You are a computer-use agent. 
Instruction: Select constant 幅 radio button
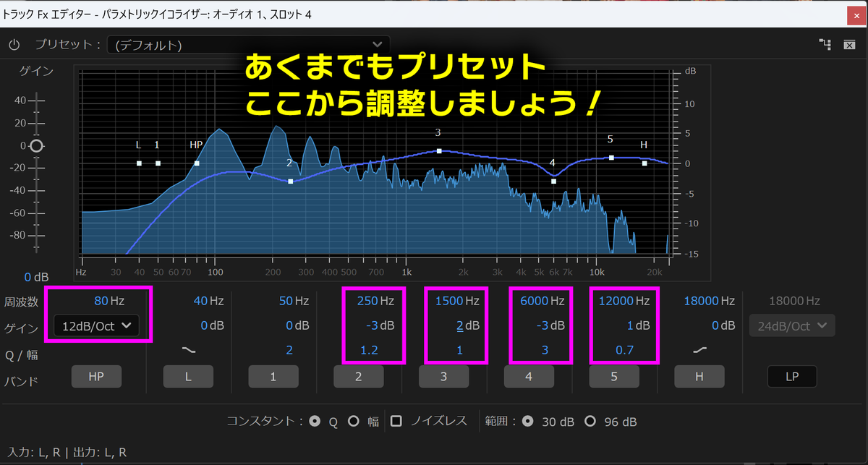coord(354,421)
